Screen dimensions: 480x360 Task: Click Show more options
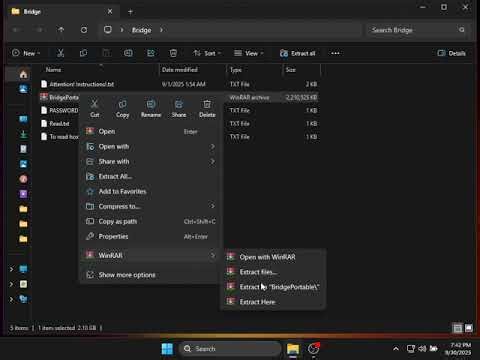coord(150,275)
